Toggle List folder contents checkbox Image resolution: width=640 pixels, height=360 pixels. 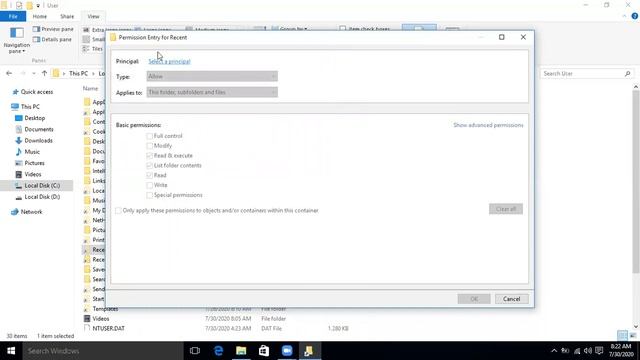tap(149, 165)
